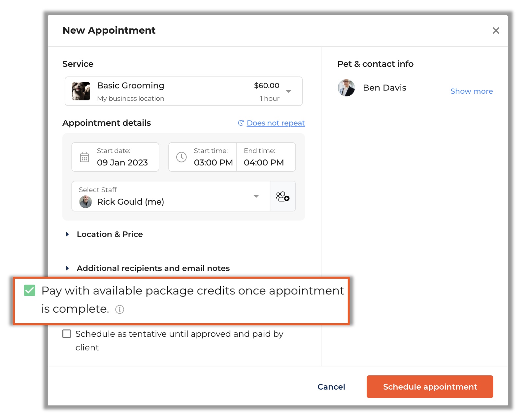Click the Ben Davis client name
Image resolution: width=532 pixels, height=416 pixels.
(x=384, y=88)
